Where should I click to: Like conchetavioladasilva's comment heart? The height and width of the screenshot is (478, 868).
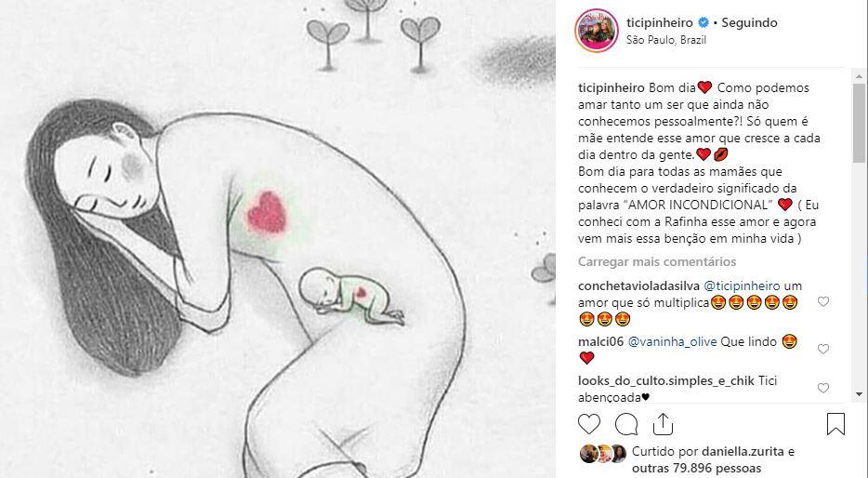click(x=823, y=301)
